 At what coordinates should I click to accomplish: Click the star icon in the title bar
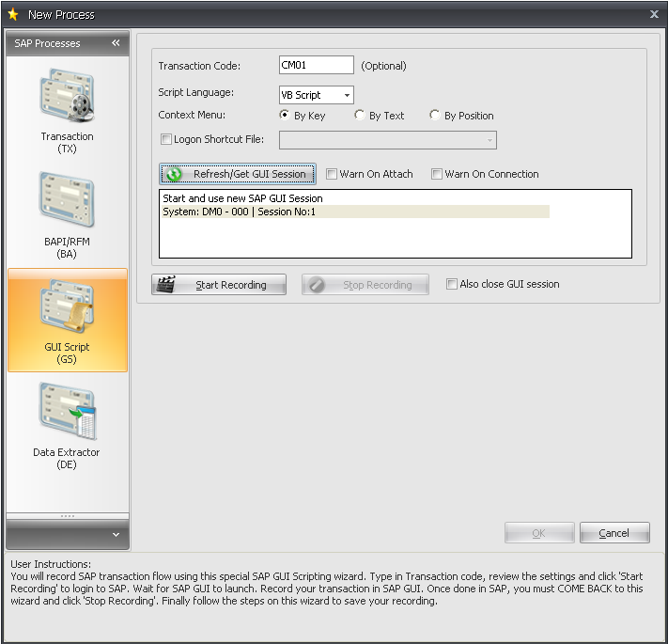13,14
